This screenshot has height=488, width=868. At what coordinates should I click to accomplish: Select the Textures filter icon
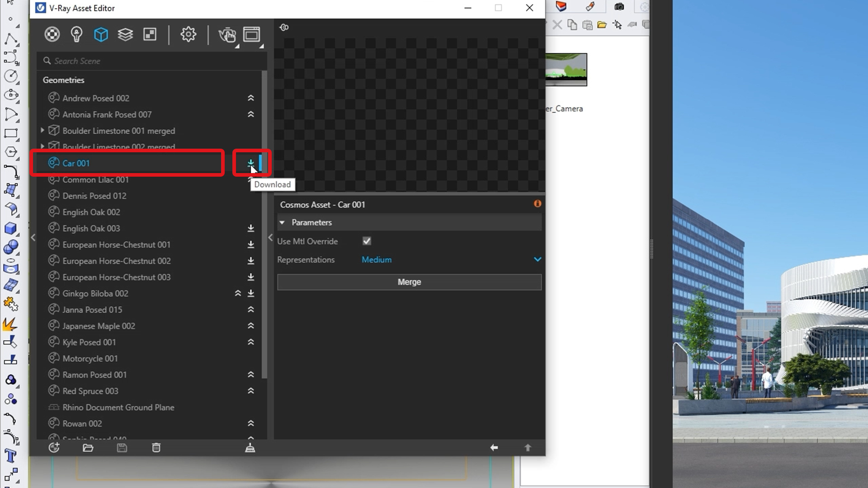coord(149,34)
